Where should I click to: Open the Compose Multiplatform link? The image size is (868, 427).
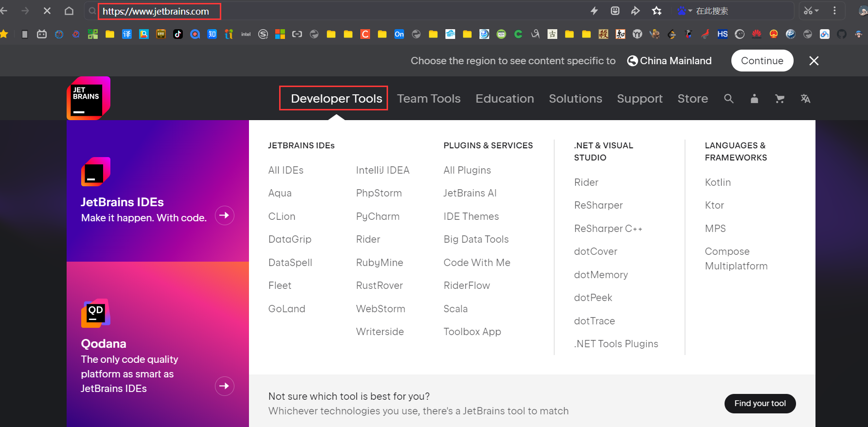736,259
